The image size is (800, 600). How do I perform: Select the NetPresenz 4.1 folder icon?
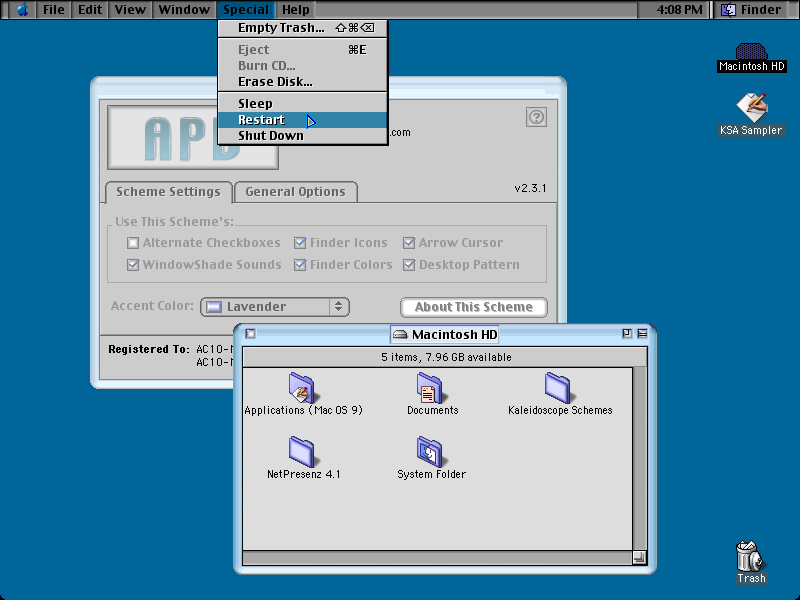click(x=302, y=452)
